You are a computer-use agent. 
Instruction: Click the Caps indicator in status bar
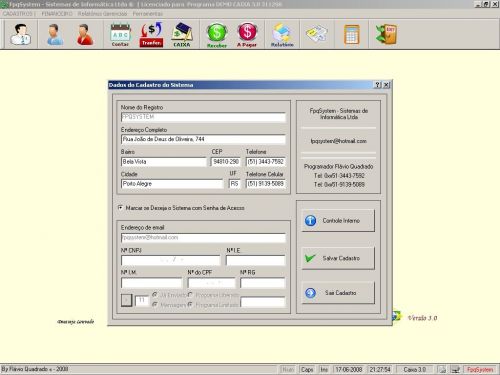[x=307, y=369]
